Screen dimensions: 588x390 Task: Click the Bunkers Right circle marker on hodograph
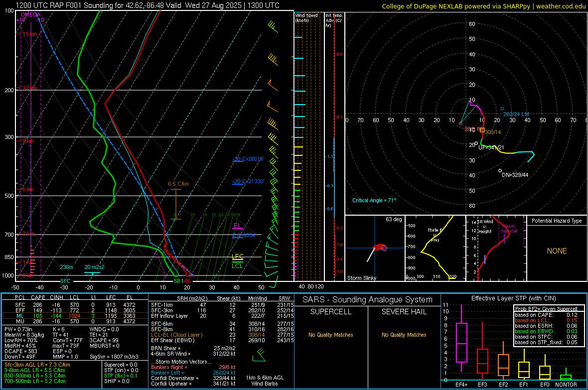[461, 124]
